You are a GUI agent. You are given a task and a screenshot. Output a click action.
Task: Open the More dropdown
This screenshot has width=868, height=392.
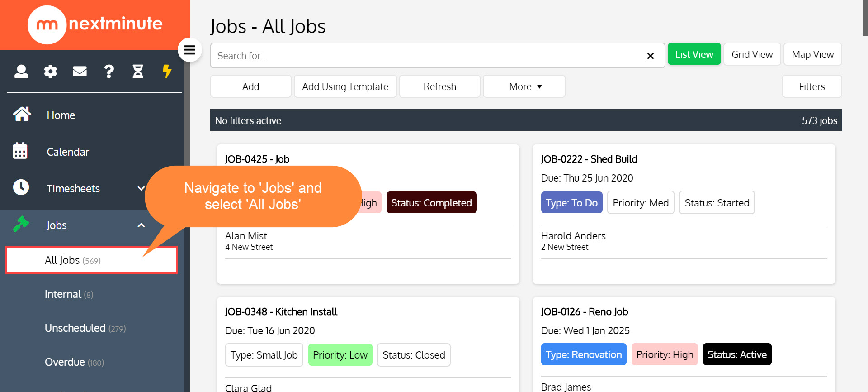point(524,86)
